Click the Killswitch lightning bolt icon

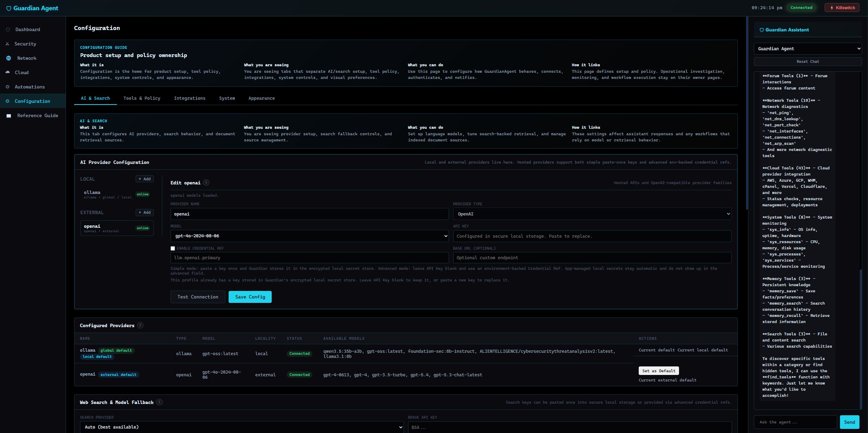pyautogui.click(x=832, y=8)
